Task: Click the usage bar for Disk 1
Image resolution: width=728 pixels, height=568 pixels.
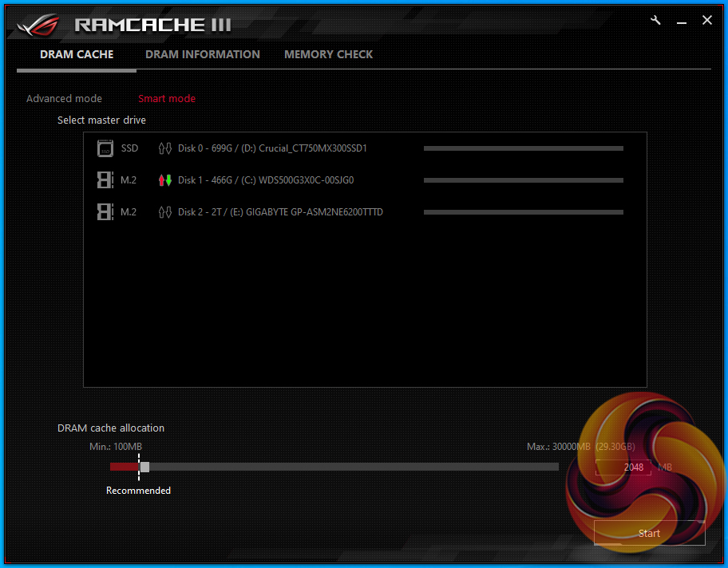Action: (524, 180)
